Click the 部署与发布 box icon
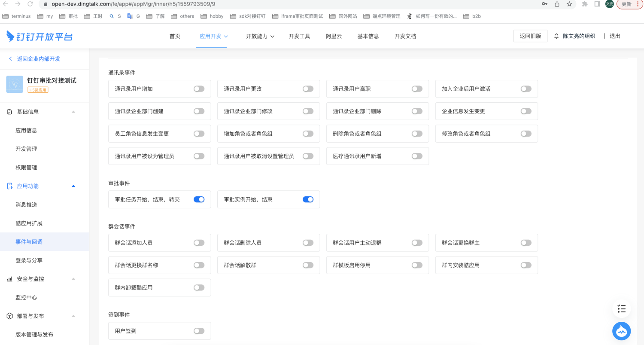Image resolution: width=644 pixels, height=345 pixels. (10, 316)
